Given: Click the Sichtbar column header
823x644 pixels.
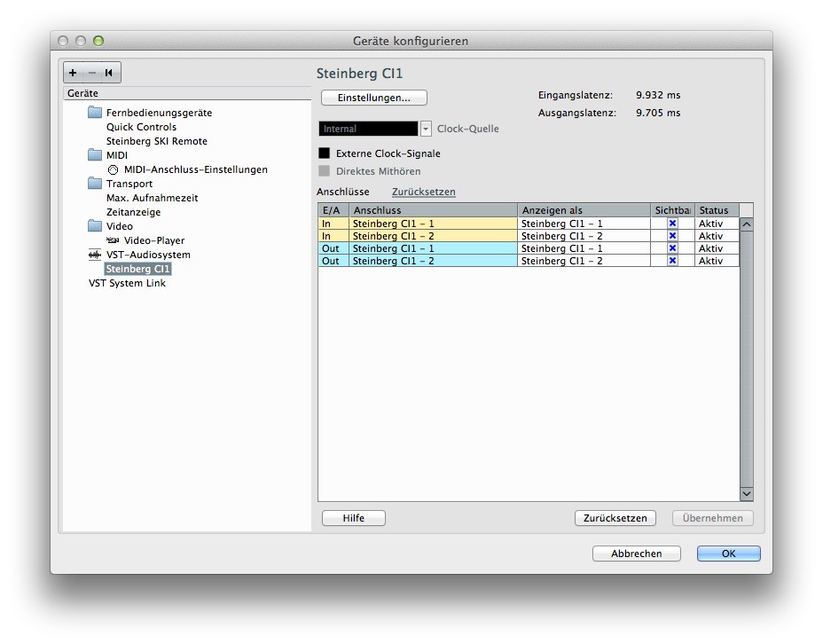Looking at the screenshot, I should 672,210.
